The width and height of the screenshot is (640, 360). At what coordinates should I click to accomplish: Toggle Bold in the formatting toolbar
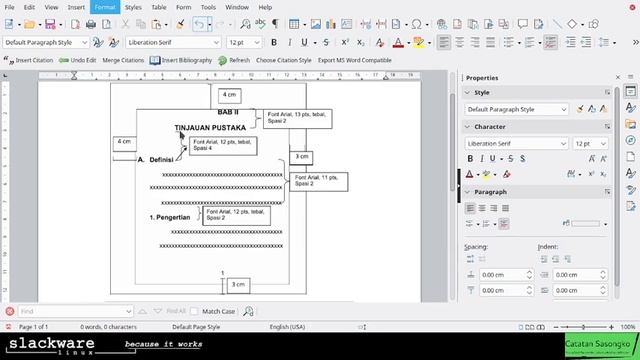tap(274, 42)
